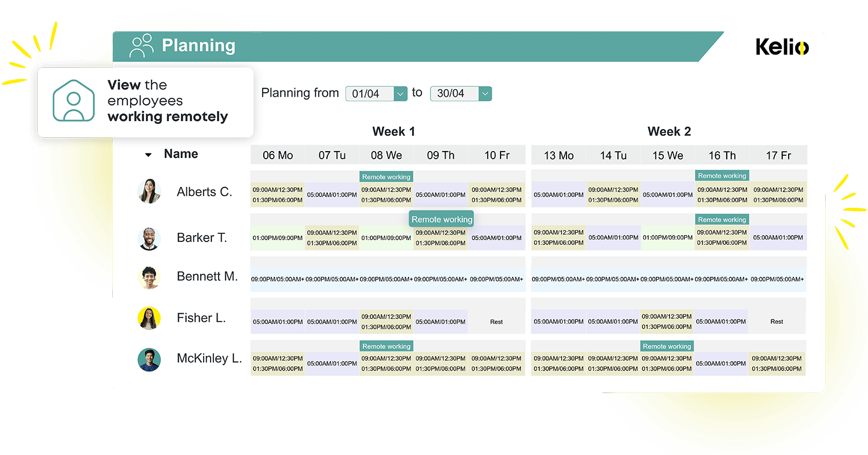This screenshot has width=868, height=455.
Task: Click Fisher L. 05:00AM/01:00PM cell on 13 Mo
Action: click(x=558, y=321)
